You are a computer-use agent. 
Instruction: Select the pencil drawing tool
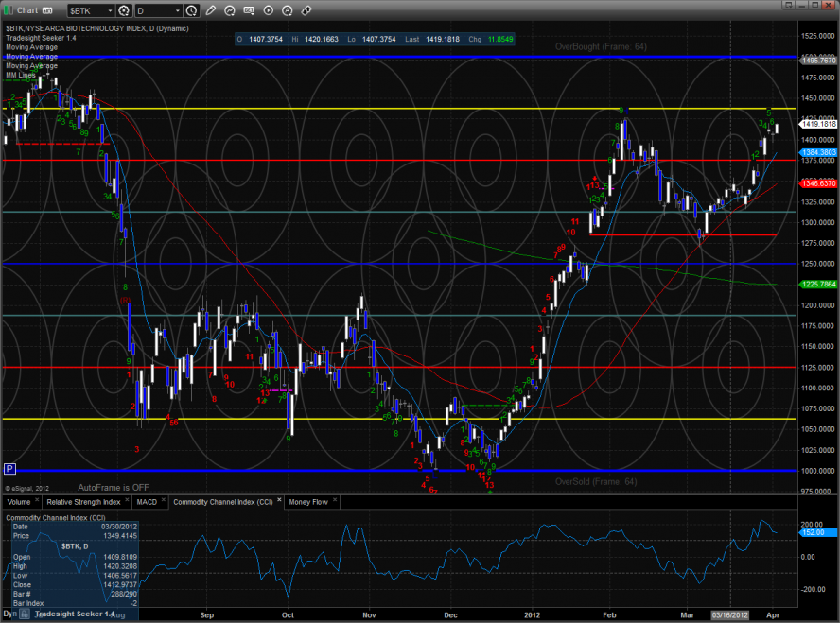coord(212,10)
